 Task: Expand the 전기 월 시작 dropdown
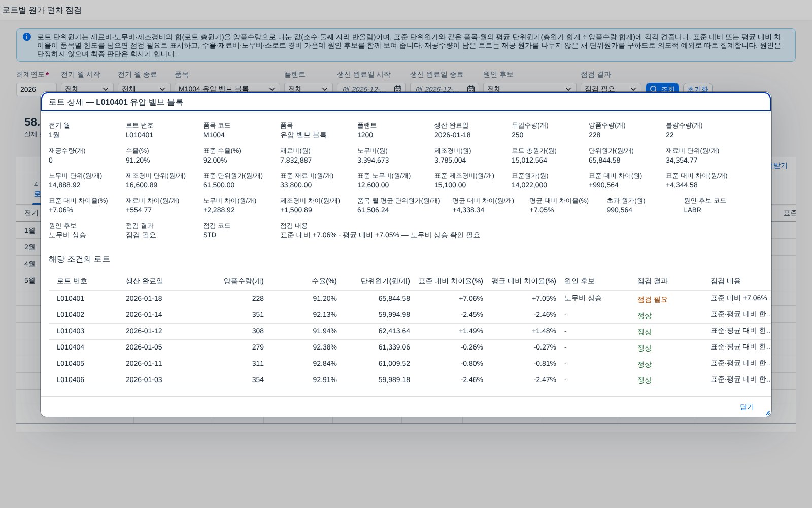106,89
